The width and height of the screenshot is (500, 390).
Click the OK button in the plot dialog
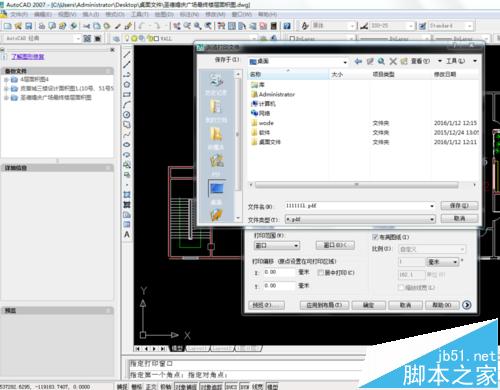point(368,305)
